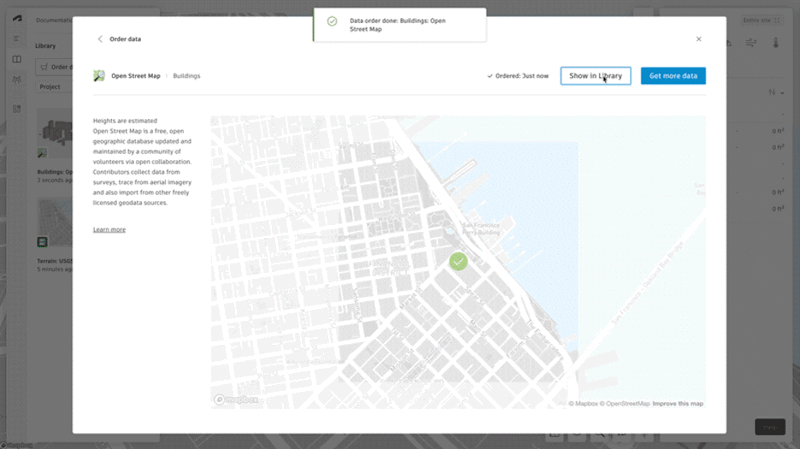The height and width of the screenshot is (450, 800).
Task: Select the Open Street Map breadcrumb
Action: 137,76
